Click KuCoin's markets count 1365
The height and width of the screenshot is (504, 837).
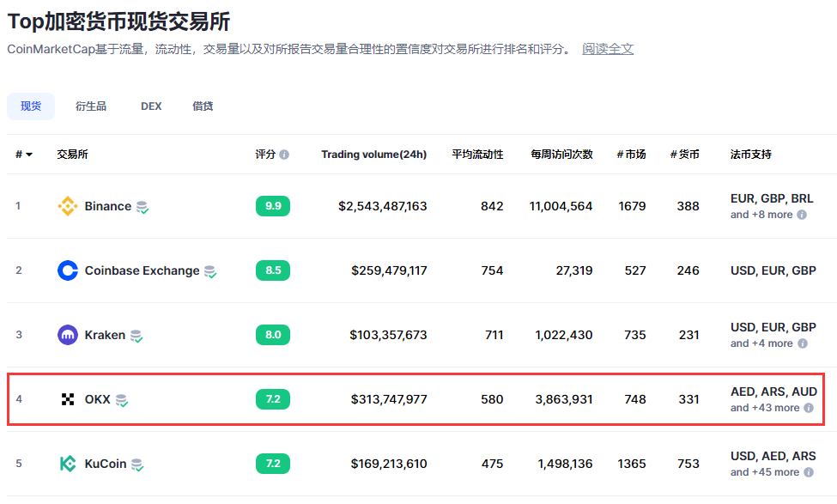[632, 464]
